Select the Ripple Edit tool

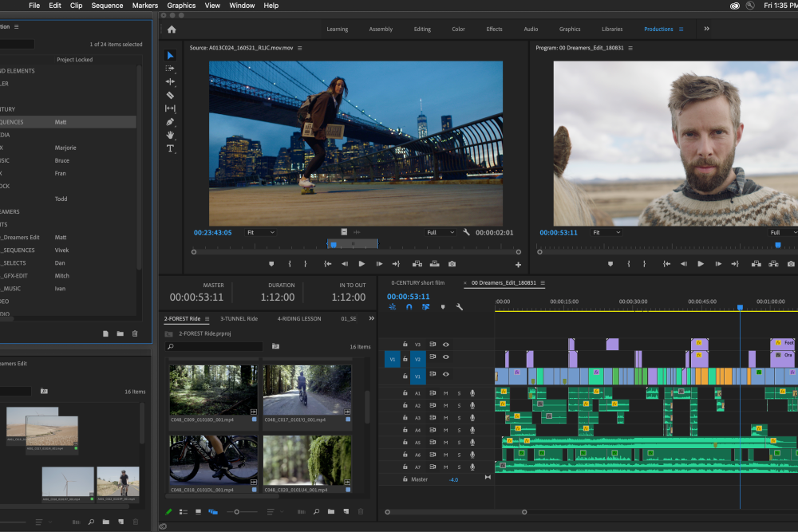169,81
